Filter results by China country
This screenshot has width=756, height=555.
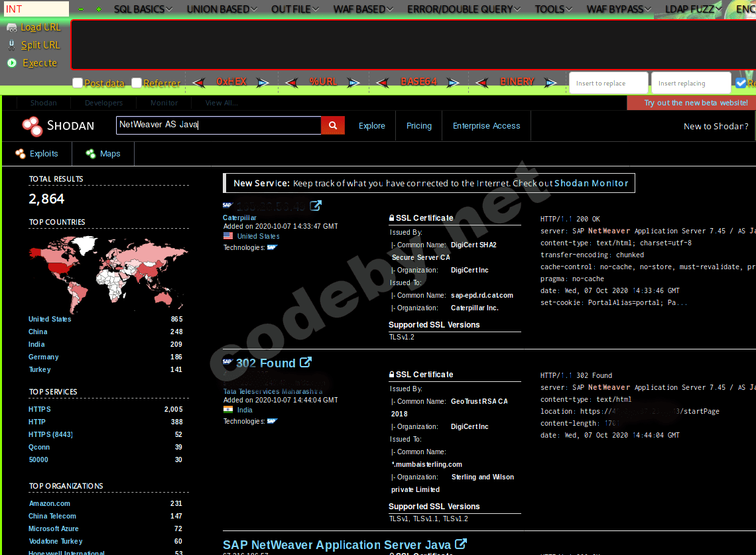click(x=38, y=332)
